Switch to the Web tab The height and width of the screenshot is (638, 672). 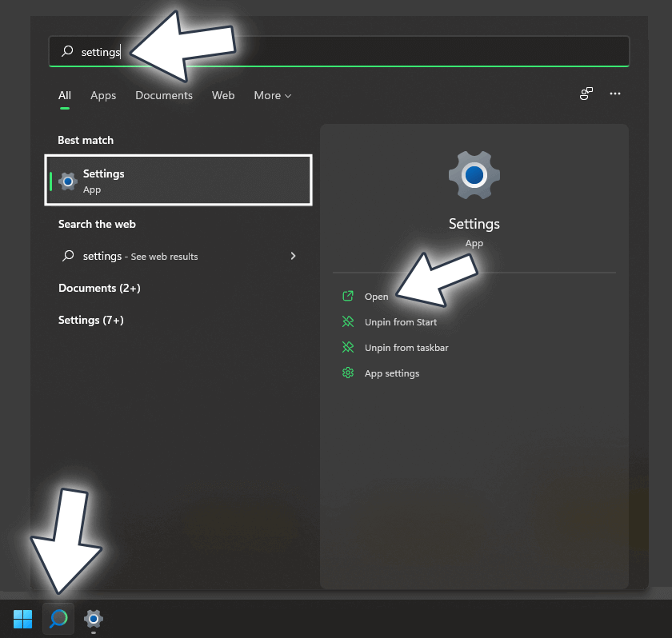pos(223,95)
